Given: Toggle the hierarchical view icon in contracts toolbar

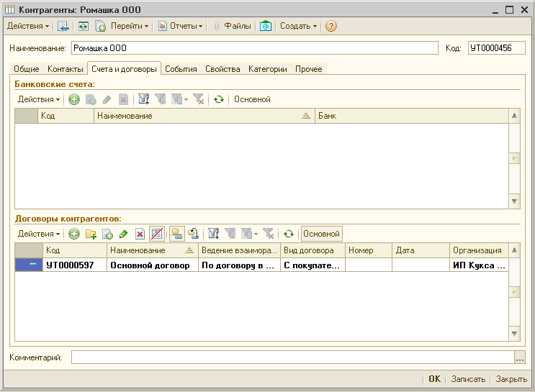Looking at the screenshot, I should click(x=176, y=234).
